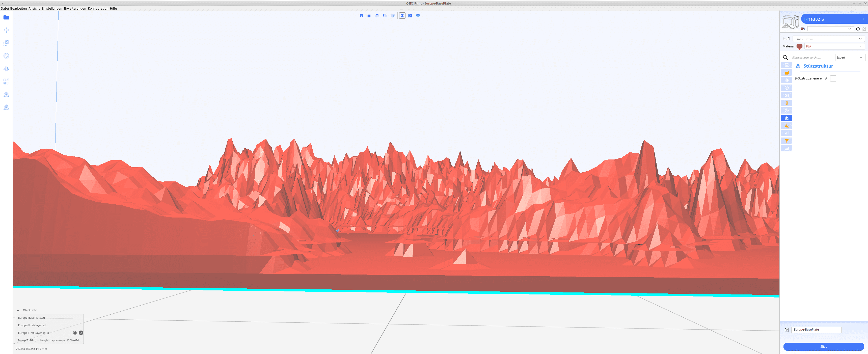The height and width of the screenshot is (354, 868).
Task: Select the Rotate tool in left sidebar
Action: (x=6, y=56)
